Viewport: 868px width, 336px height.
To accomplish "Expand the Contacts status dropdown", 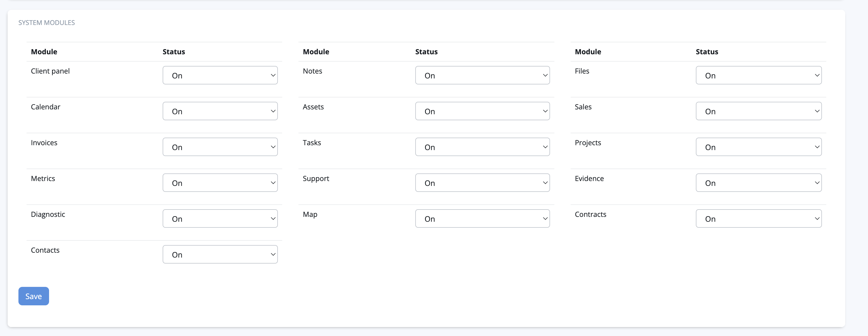I will 220,254.
